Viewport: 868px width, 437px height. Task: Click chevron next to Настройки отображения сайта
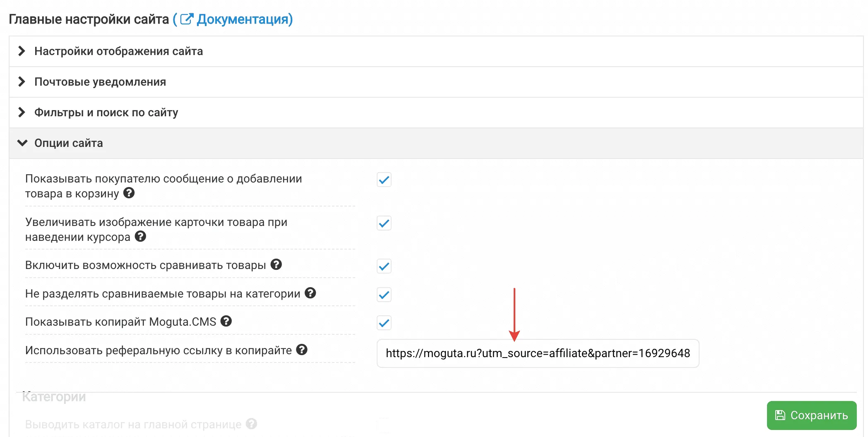click(22, 51)
